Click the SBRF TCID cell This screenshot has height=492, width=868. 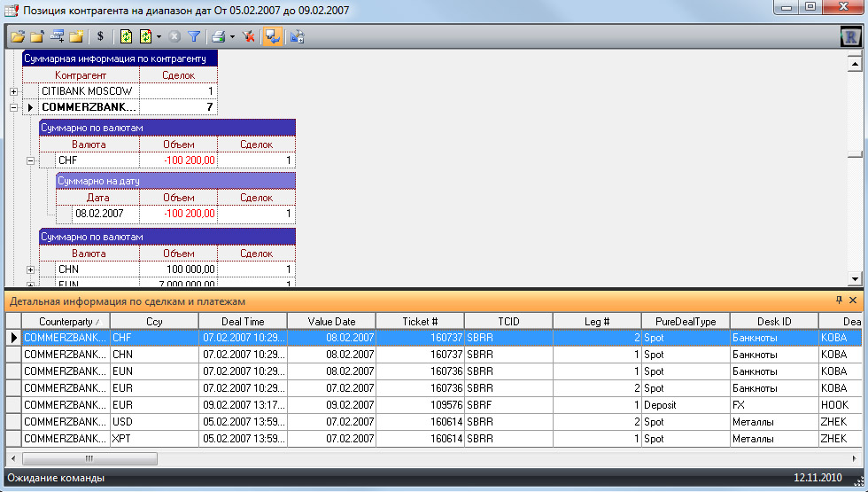pyautogui.click(x=508, y=405)
